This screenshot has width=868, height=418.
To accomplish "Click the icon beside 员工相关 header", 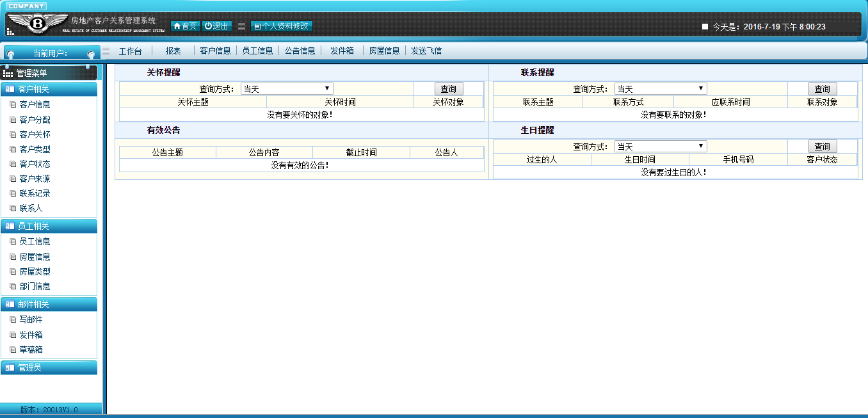I will 10,226.
